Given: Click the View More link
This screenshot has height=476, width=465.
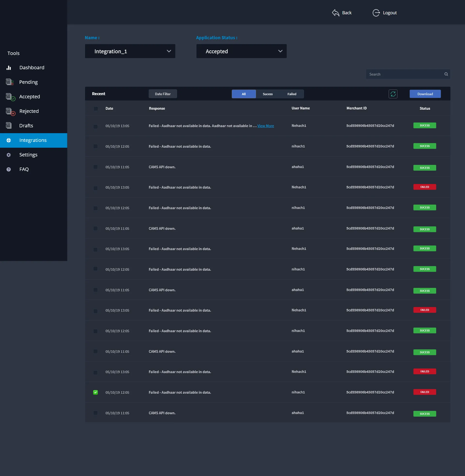Looking at the screenshot, I should point(265,126).
